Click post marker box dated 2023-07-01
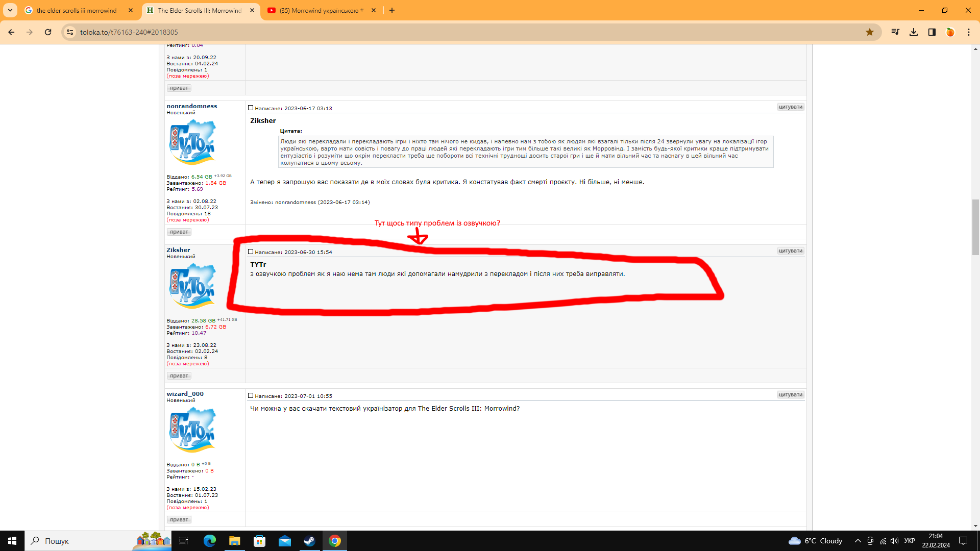 251,395
